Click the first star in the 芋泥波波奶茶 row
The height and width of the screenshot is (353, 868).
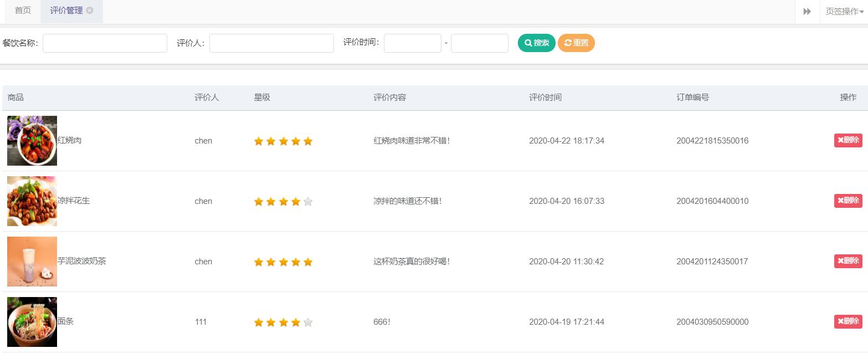[x=259, y=262]
